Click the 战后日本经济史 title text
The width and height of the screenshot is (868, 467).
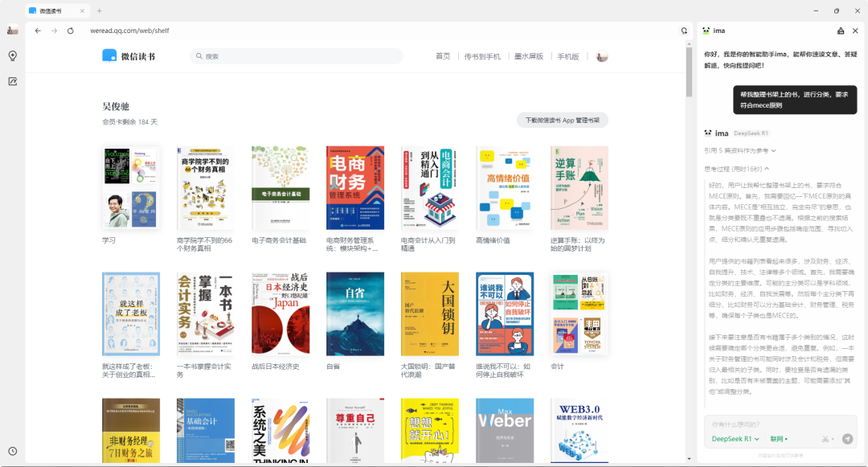(275, 367)
